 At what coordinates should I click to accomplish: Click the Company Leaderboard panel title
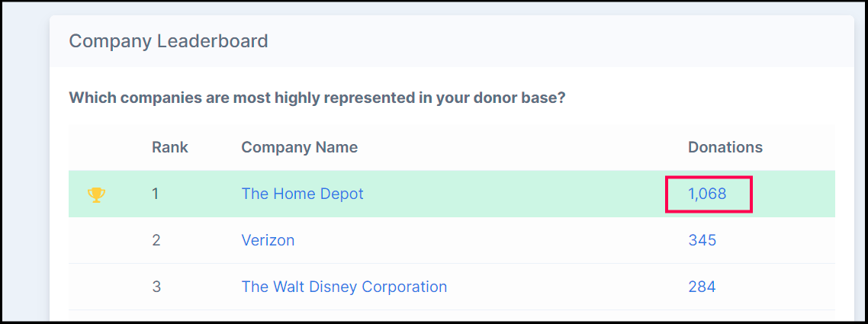(x=168, y=41)
